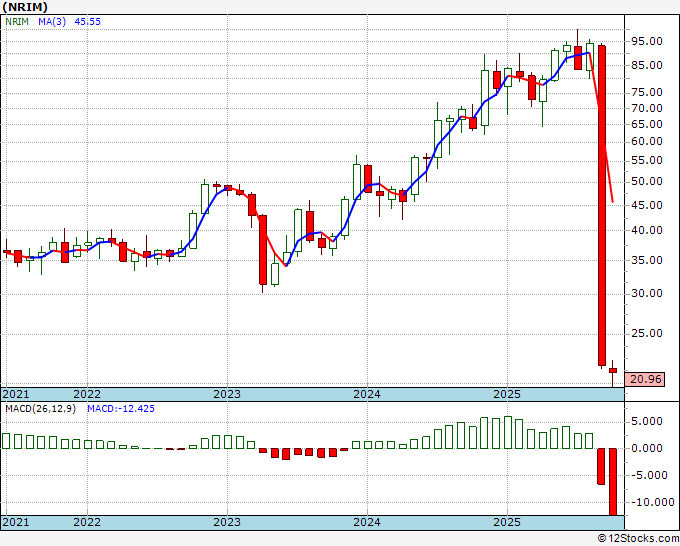Click the lowest red MACD histogram bar

[613, 482]
